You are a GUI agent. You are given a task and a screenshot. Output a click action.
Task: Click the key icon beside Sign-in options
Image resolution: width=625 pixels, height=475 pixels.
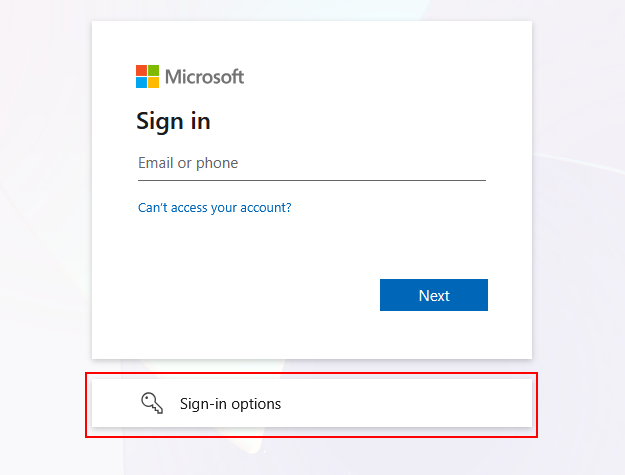152,404
